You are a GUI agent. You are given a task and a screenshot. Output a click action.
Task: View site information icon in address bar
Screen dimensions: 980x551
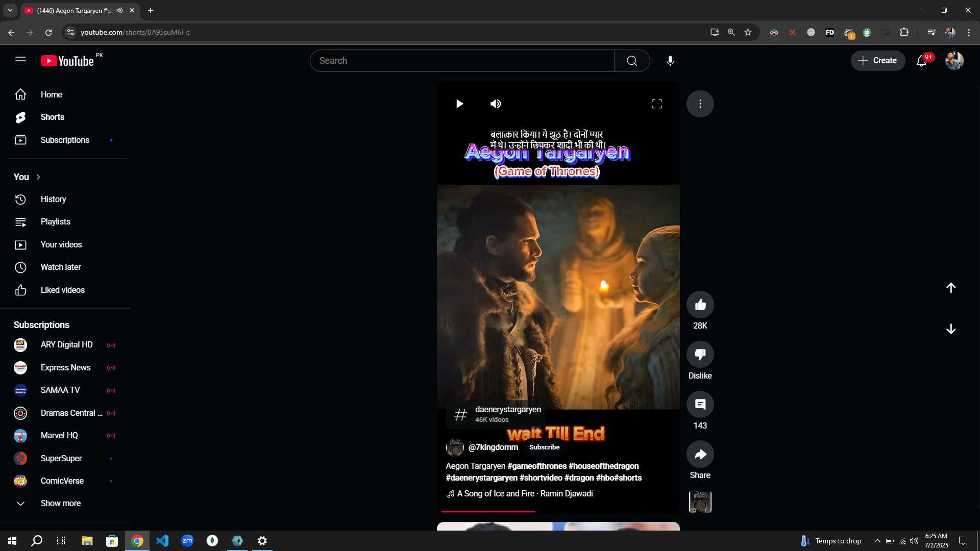(x=70, y=32)
